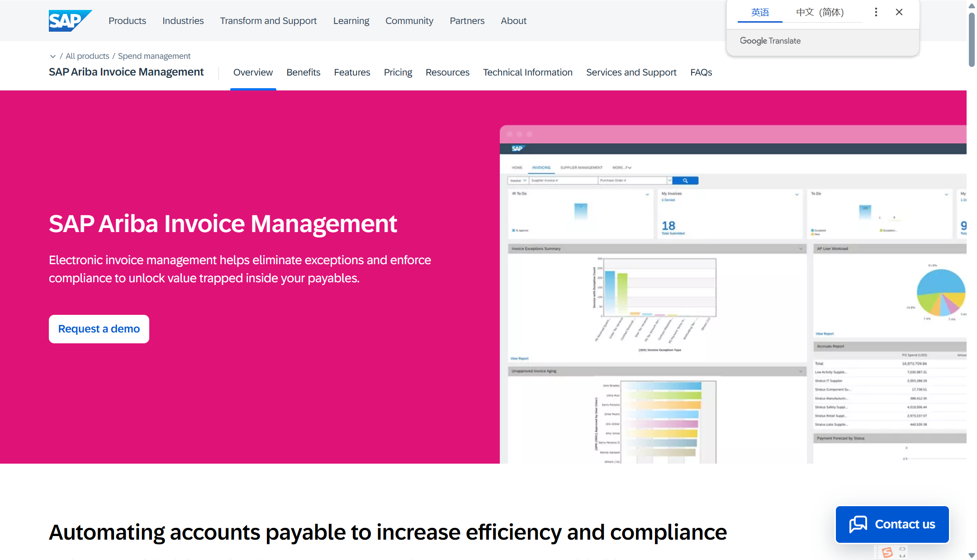Click the Sogou input method icon

tap(887, 552)
